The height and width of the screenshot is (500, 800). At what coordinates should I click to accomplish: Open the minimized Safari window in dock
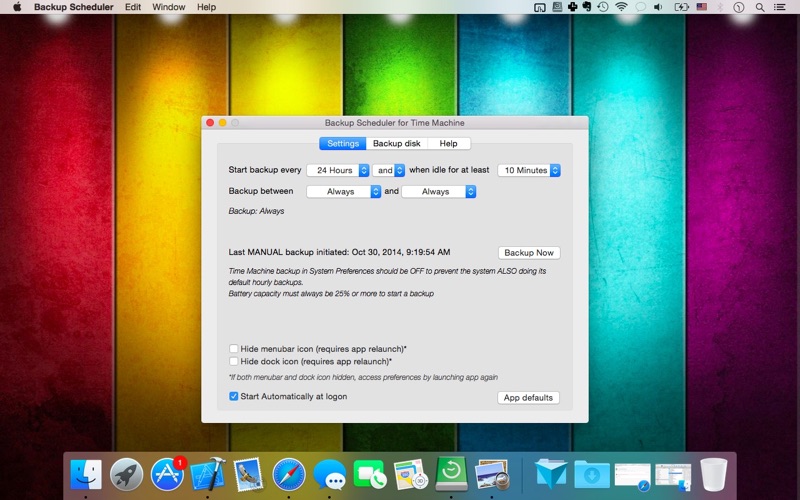[633, 476]
